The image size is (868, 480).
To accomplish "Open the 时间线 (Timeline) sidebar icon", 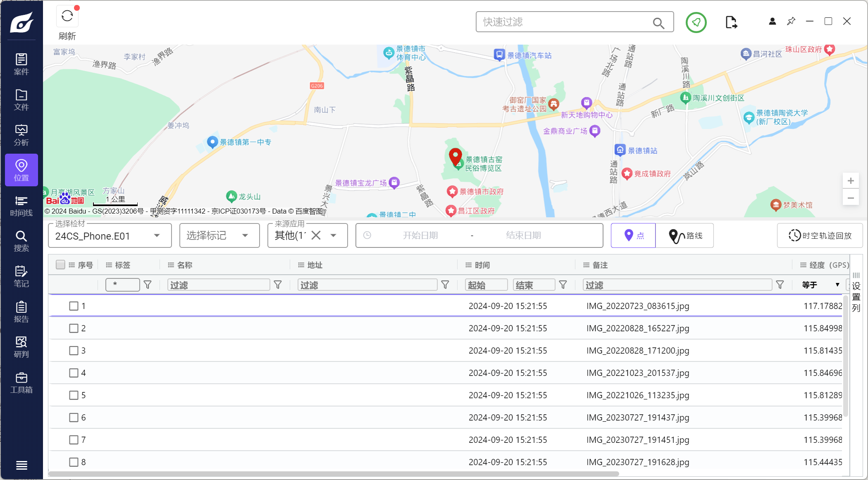I will tap(21, 206).
